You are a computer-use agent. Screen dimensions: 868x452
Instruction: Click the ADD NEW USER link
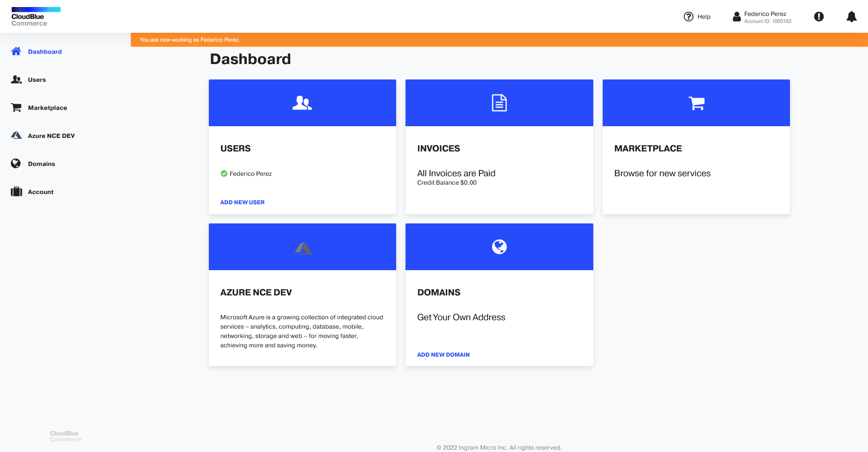pos(242,202)
